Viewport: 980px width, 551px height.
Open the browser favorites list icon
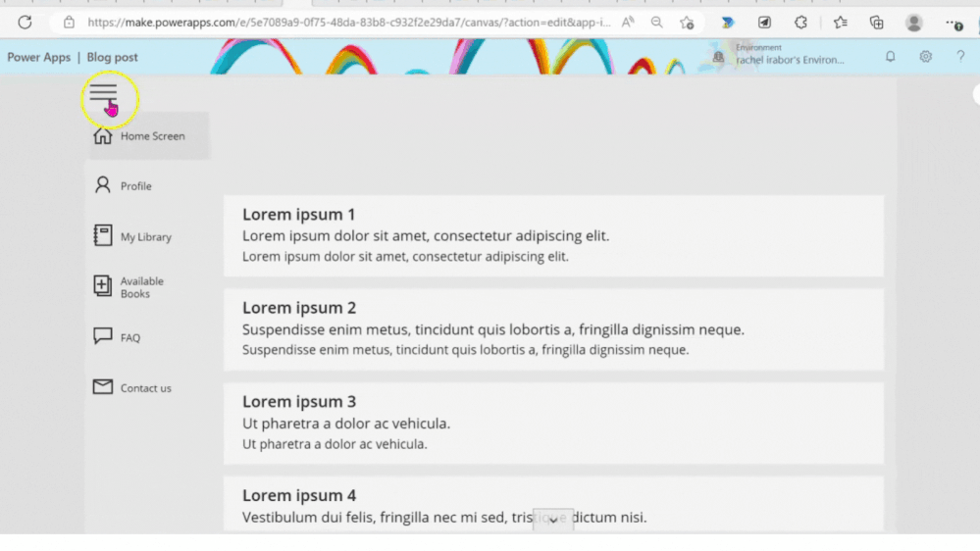[x=840, y=23]
